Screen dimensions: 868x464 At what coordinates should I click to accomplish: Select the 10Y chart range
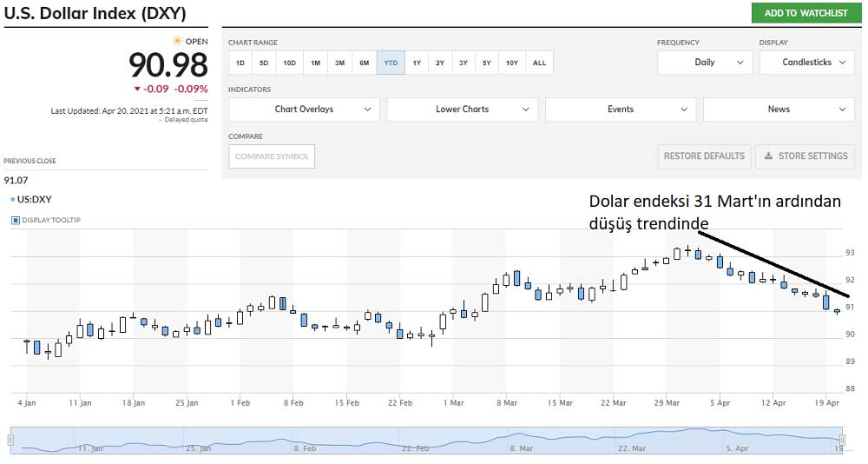[x=512, y=63]
